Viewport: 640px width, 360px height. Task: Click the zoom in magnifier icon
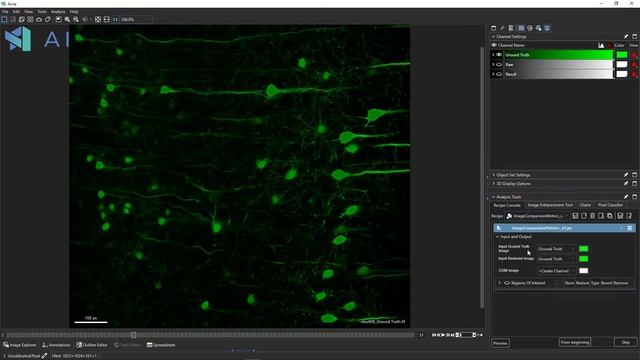click(x=67, y=19)
